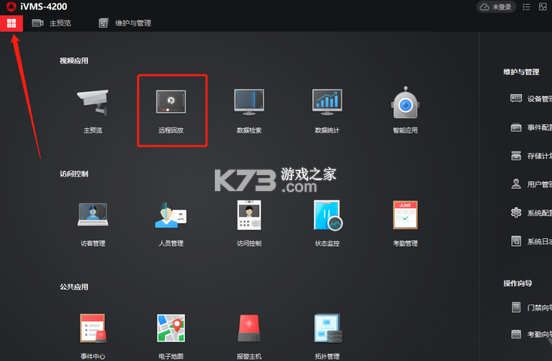The height and width of the screenshot is (361, 552).
Task: Open the list menu icon in title bar
Action: pos(526,7)
